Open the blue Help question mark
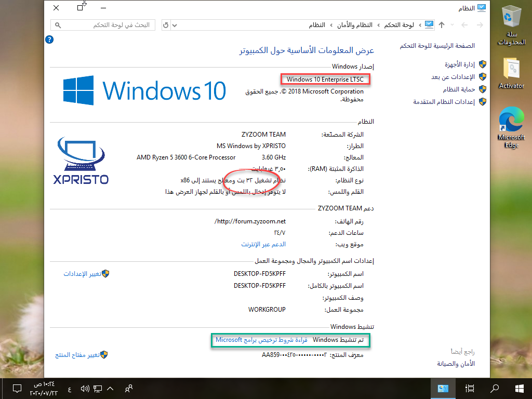This screenshot has width=532, height=399. click(49, 39)
